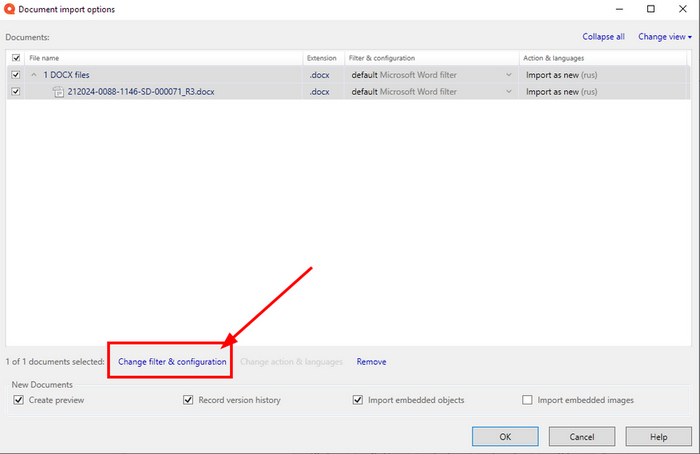Image resolution: width=700 pixels, height=454 pixels.
Task: Click Change filter & configuration link
Action: (x=172, y=362)
